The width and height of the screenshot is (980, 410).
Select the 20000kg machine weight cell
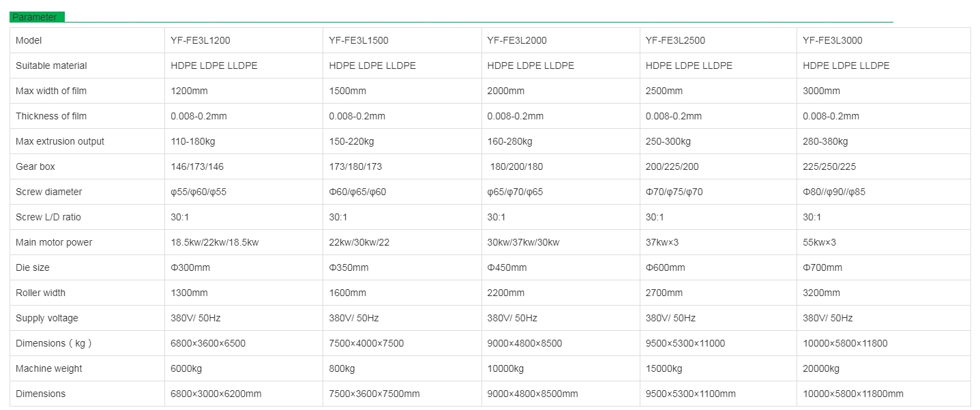pos(821,368)
